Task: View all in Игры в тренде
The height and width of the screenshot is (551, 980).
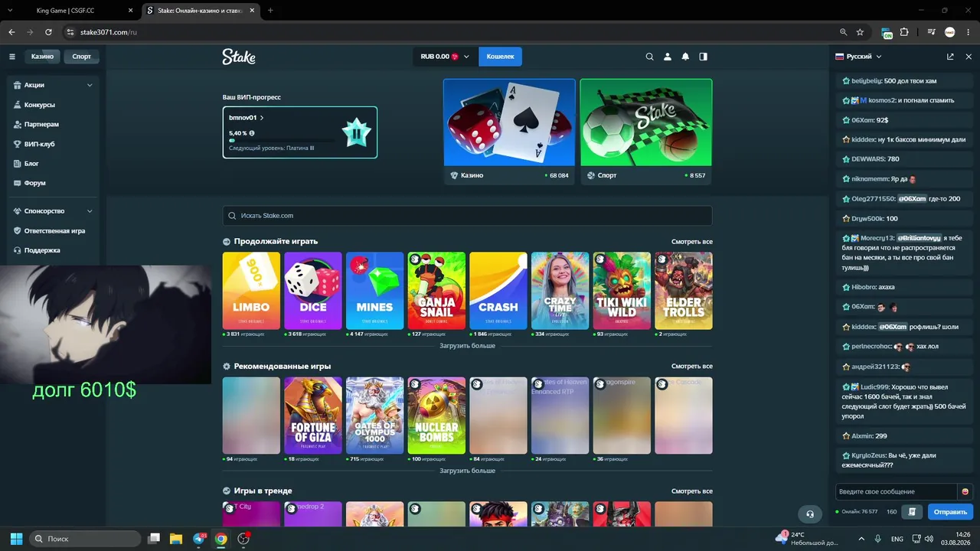Action: coord(692,491)
